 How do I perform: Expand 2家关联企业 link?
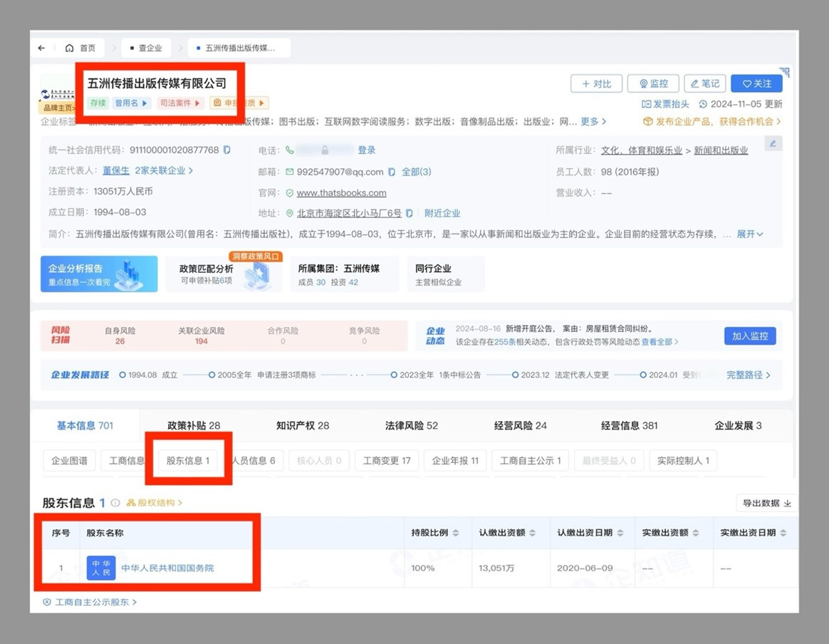coord(164,170)
